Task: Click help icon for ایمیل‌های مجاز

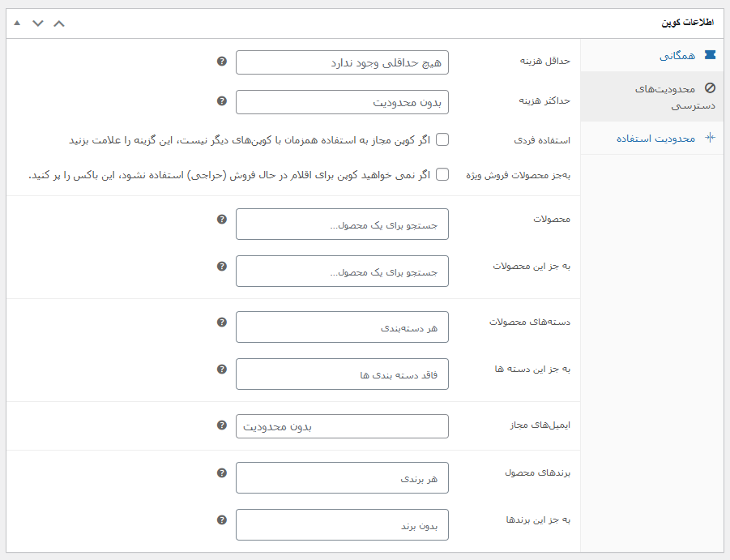Action: pos(222,425)
